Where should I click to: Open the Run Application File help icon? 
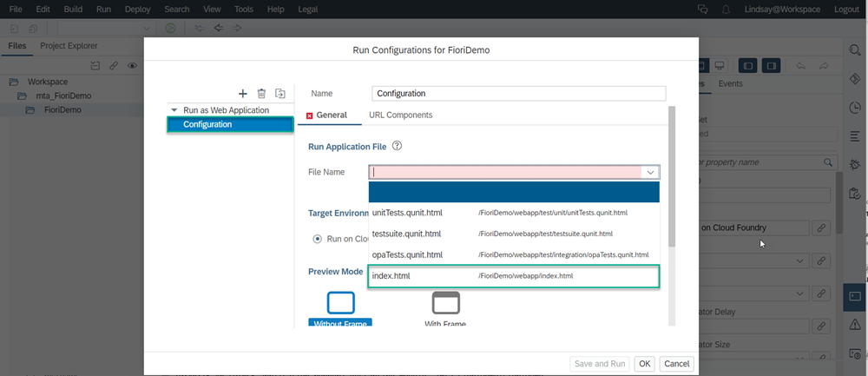[x=397, y=146]
